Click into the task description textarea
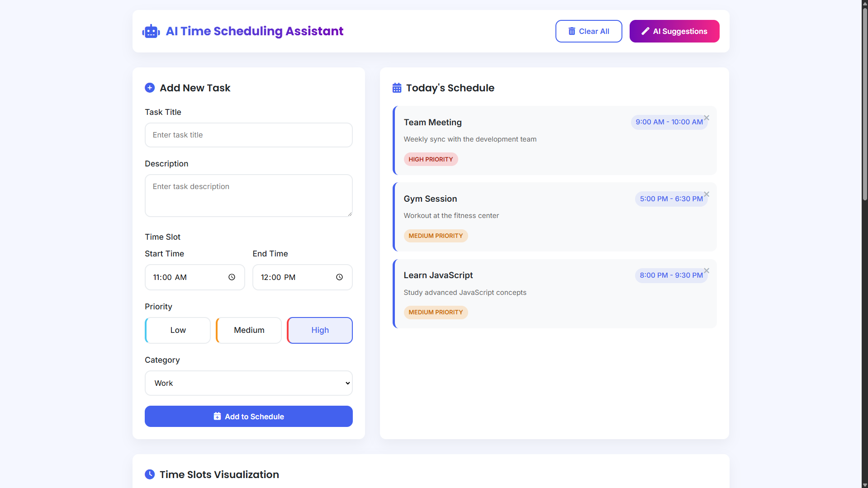Image resolution: width=868 pixels, height=488 pixels. [x=248, y=195]
